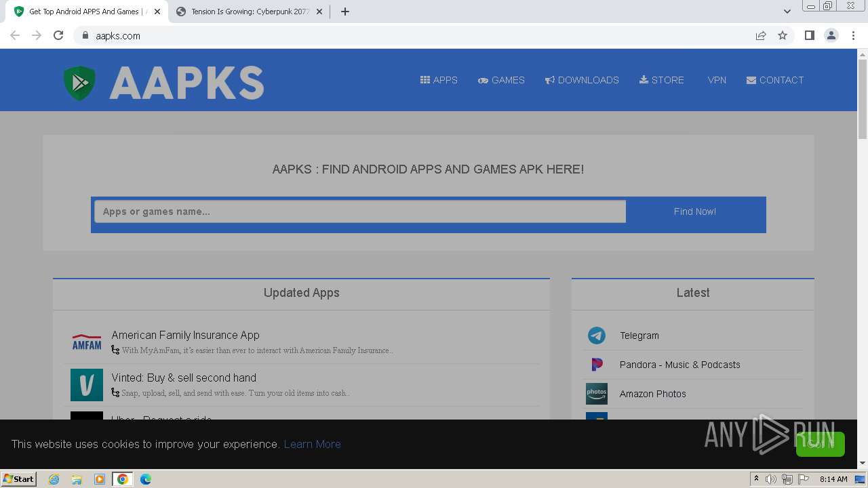This screenshot has height=488, width=868.
Task: View site information lock icon
Action: click(x=85, y=35)
